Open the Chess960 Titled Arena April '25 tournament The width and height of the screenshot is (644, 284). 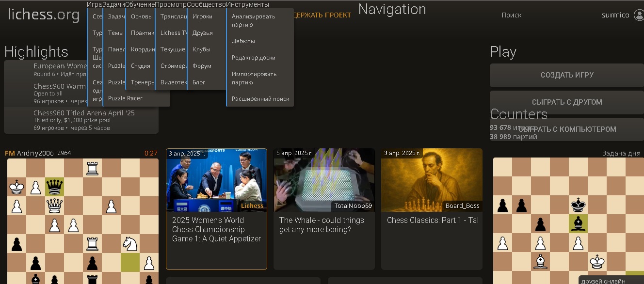click(84, 113)
